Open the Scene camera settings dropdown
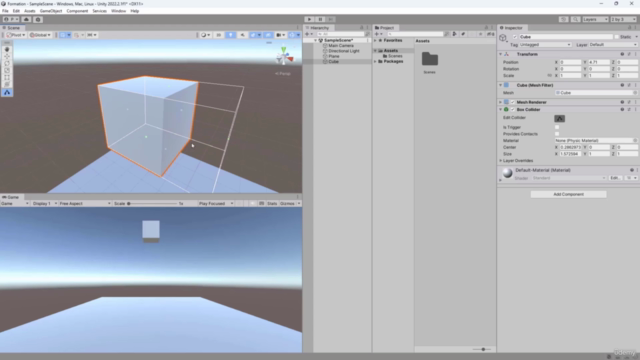 coord(280,35)
